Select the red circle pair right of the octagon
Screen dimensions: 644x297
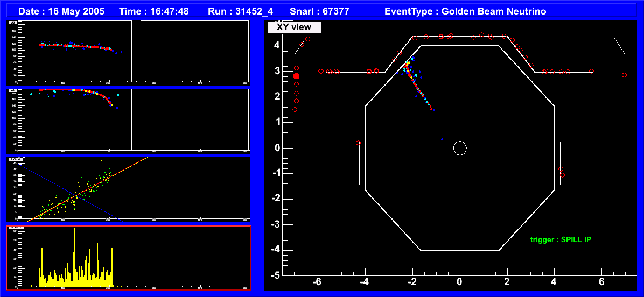click(x=561, y=172)
